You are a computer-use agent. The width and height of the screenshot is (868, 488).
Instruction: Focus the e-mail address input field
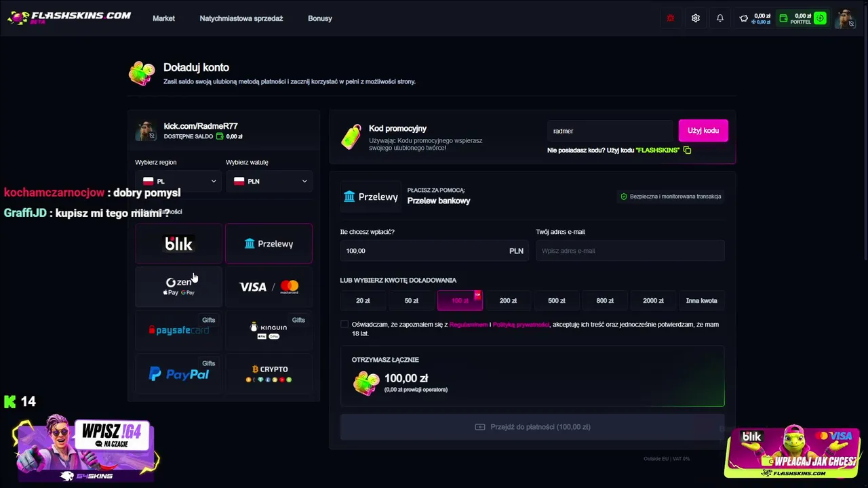coord(630,251)
